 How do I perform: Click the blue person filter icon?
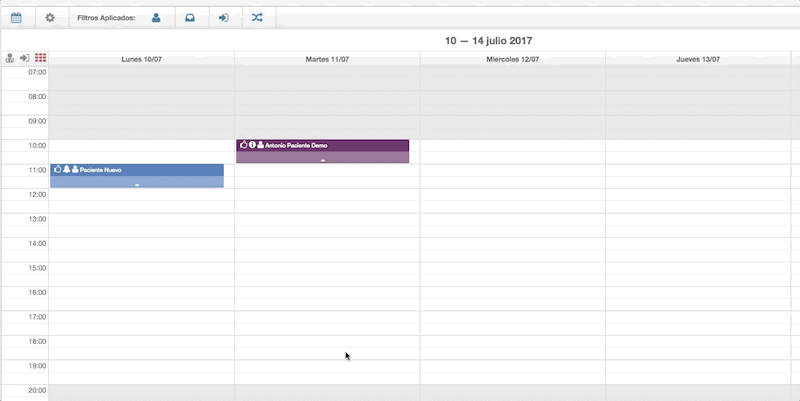(156, 18)
